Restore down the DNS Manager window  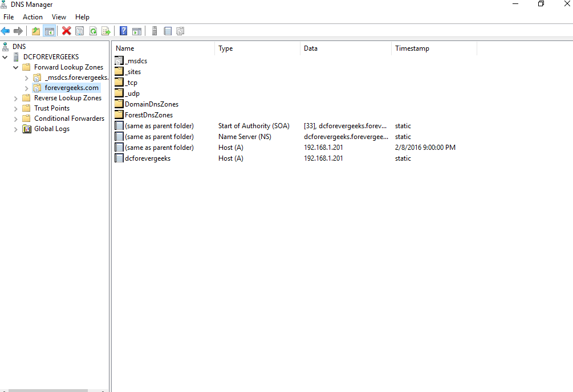(x=541, y=4)
